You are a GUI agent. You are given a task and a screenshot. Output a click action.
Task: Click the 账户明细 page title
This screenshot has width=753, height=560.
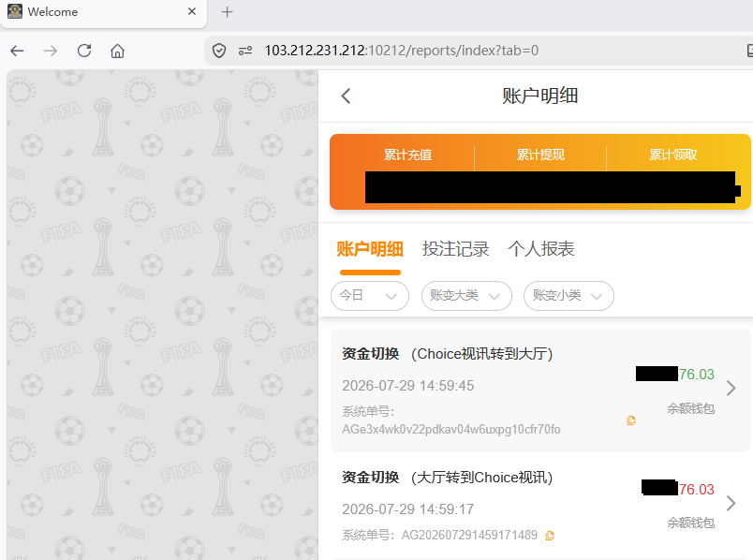pos(540,96)
